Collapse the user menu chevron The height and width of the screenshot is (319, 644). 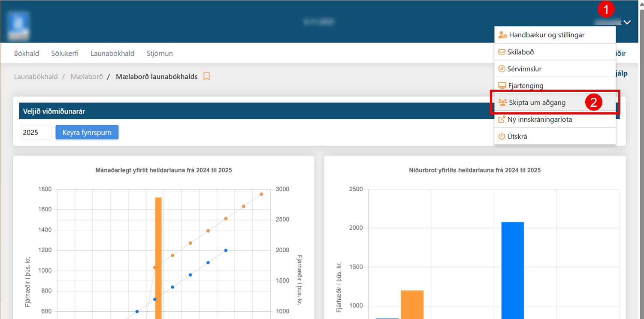627,22
